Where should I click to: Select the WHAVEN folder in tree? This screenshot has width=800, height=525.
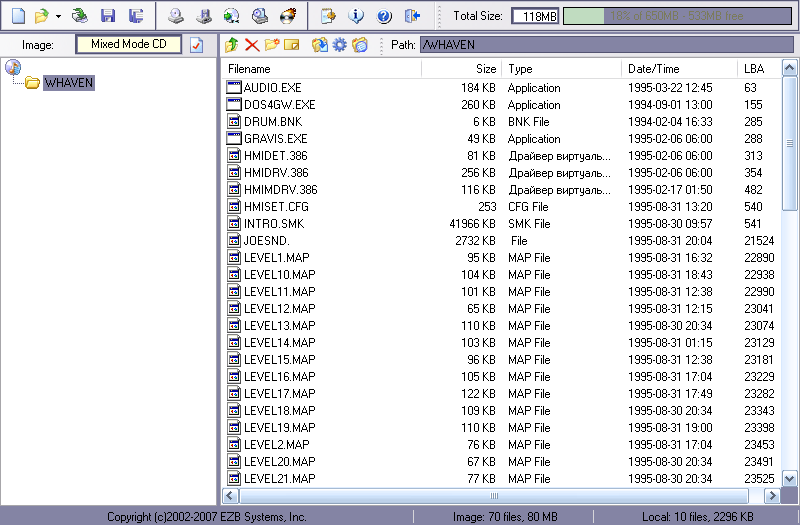(68, 82)
